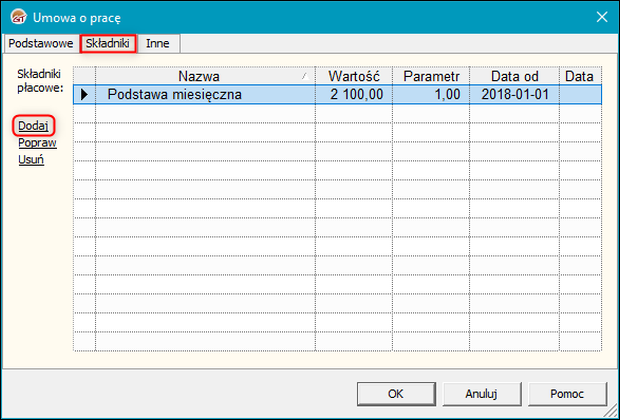Open help with Pomoc button
This screenshot has width=620, height=420.
click(x=567, y=394)
